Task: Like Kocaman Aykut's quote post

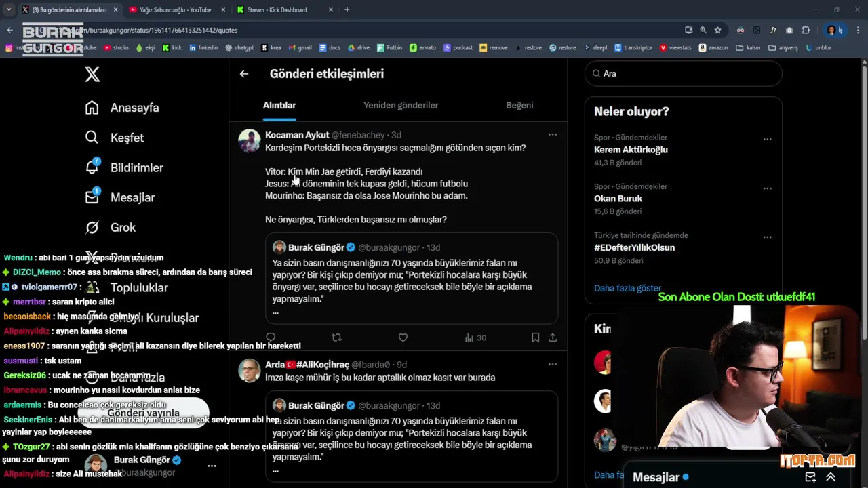Action: pyautogui.click(x=403, y=338)
